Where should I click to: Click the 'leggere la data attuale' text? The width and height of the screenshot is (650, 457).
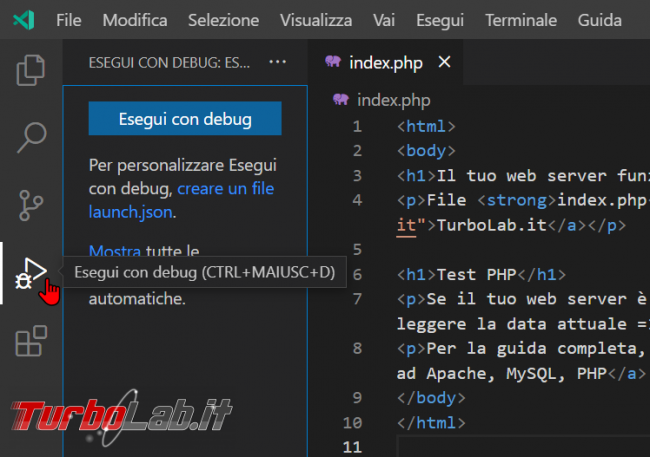[x=512, y=324]
